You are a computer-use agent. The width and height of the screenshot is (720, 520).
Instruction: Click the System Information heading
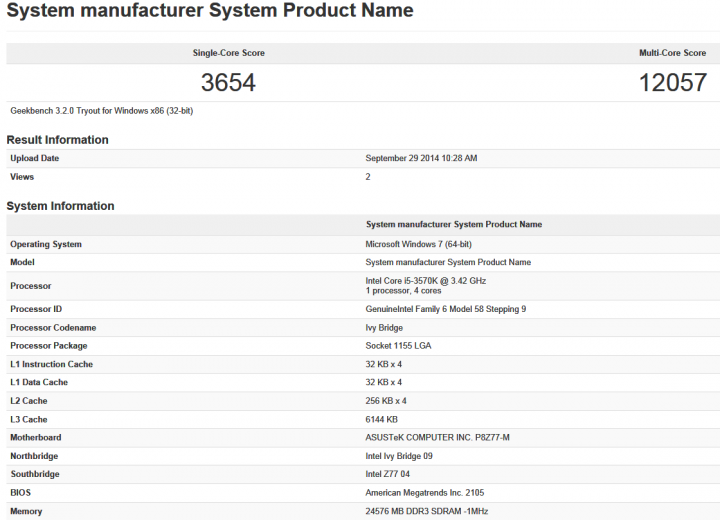[60, 206]
